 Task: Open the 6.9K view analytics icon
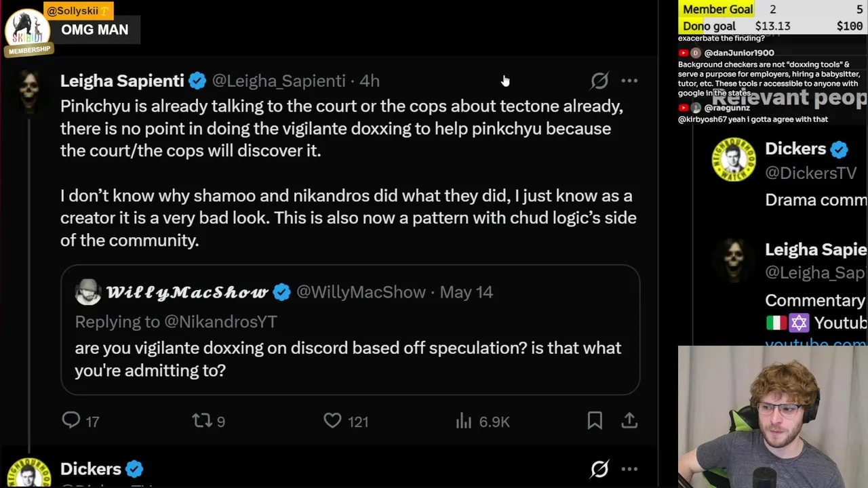click(x=464, y=421)
